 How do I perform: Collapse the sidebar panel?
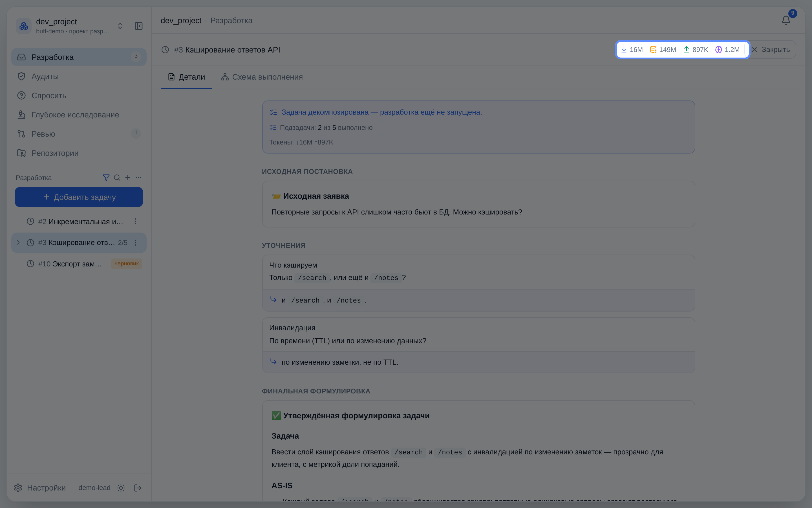139,26
